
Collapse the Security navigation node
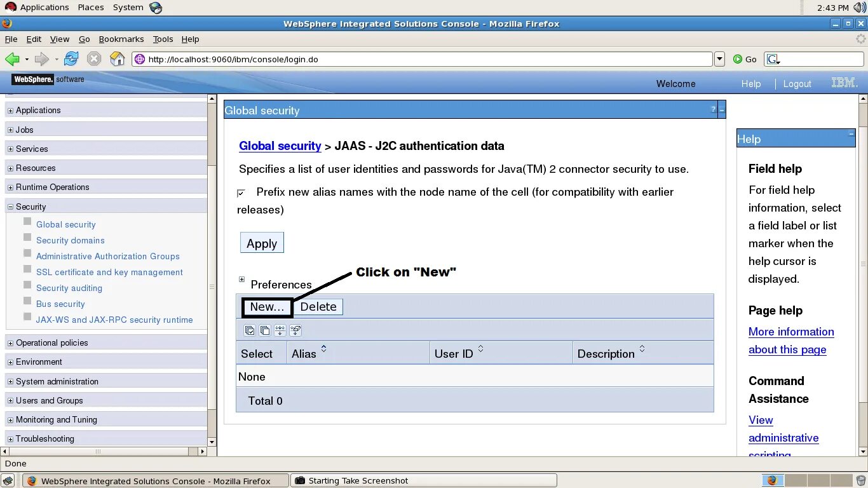click(10, 207)
